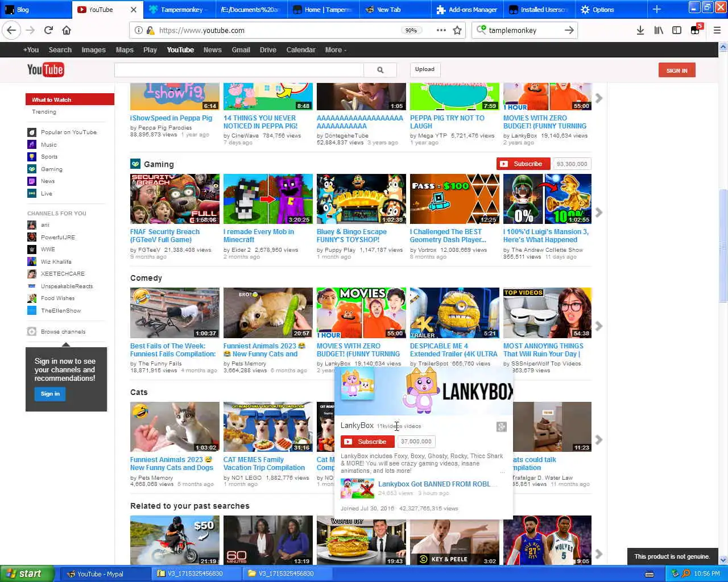Switch to YouTube - Mypal taskbar item

pyautogui.click(x=105, y=573)
